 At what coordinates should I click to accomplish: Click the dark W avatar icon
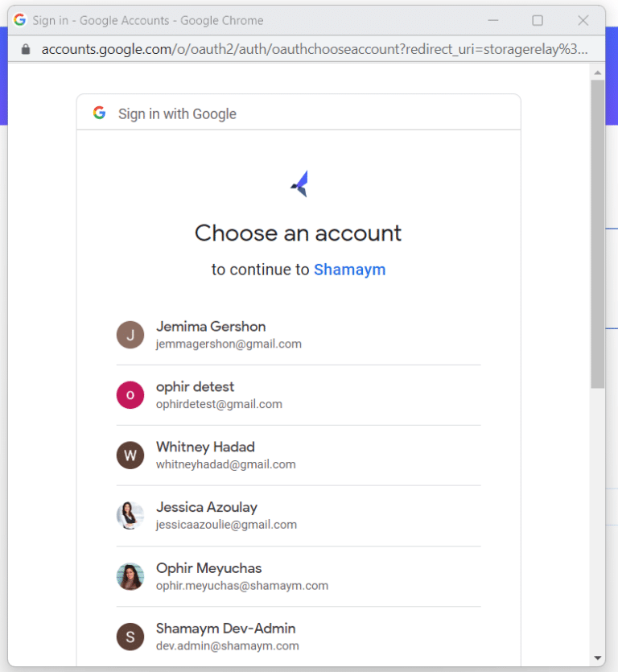point(130,456)
